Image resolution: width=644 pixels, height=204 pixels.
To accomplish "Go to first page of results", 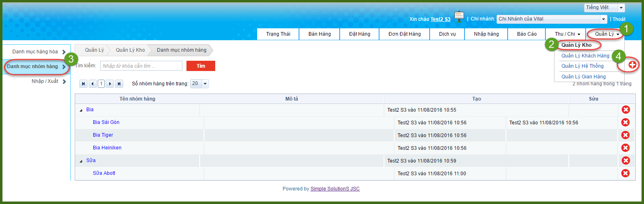I will tap(84, 84).
